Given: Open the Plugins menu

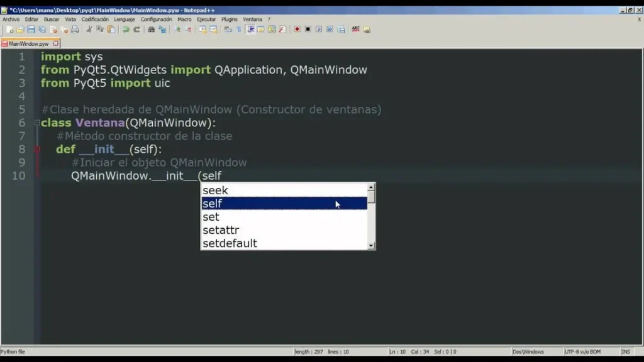Looking at the screenshot, I should [x=230, y=19].
